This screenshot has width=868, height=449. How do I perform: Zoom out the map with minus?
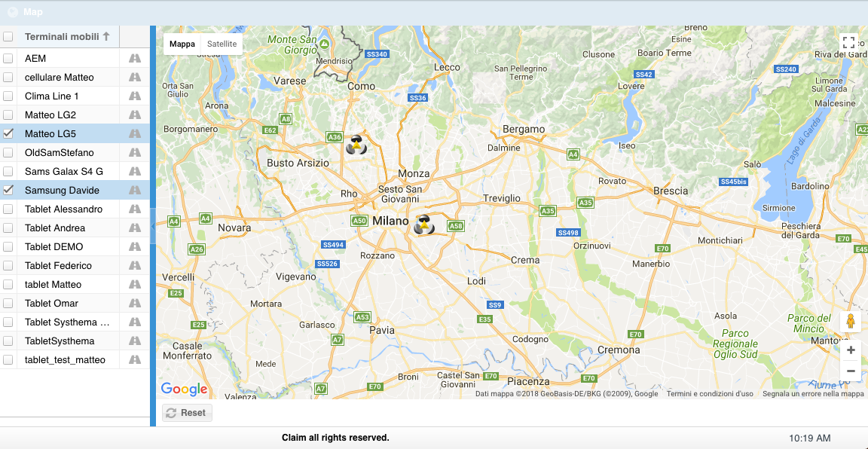pos(851,371)
